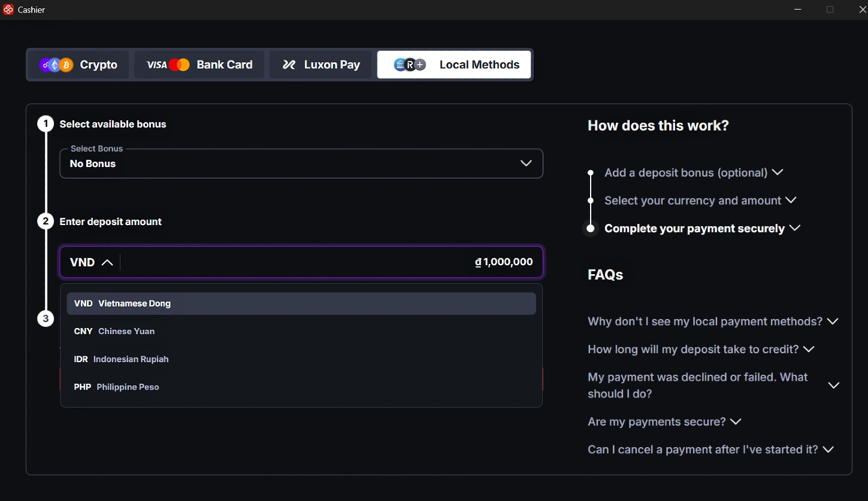Screen dimensions: 868x501
Task: Minimize the Cashier window
Action: pyautogui.click(x=798, y=10)
